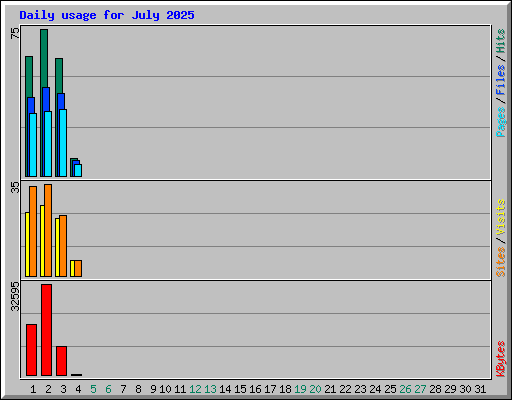Click day '1' on the x-axis

[x=33, y=389]
